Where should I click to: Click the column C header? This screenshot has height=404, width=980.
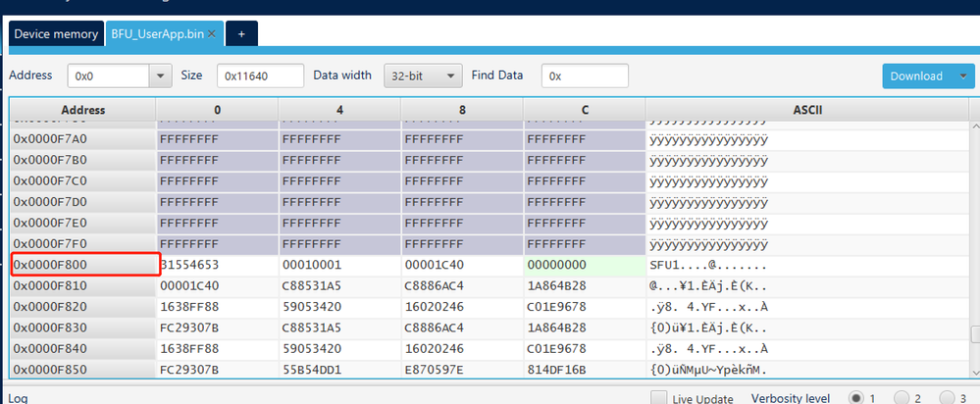click(x=585, y=110)
